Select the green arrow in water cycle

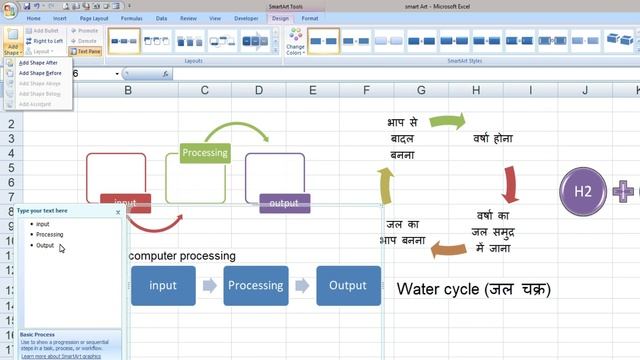tap(448, 121)
